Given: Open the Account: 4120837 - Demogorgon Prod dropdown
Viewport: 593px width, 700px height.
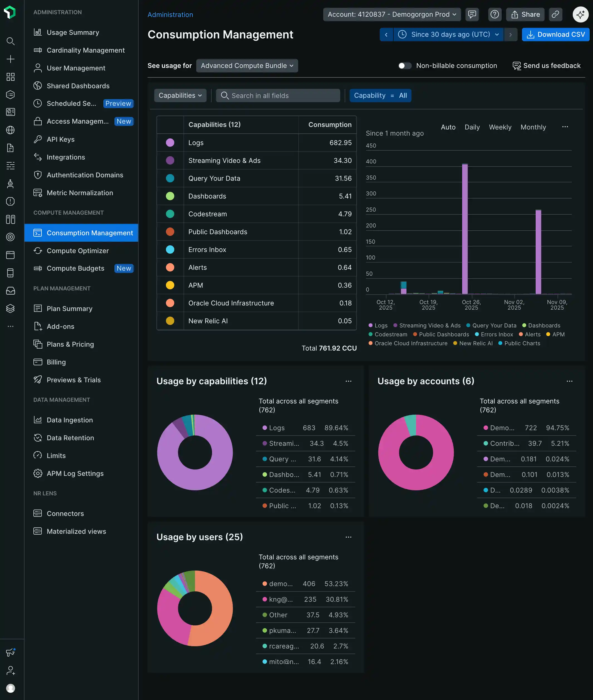Looking at the screenshot, I should pyautogui.click(x=392, y=14).
